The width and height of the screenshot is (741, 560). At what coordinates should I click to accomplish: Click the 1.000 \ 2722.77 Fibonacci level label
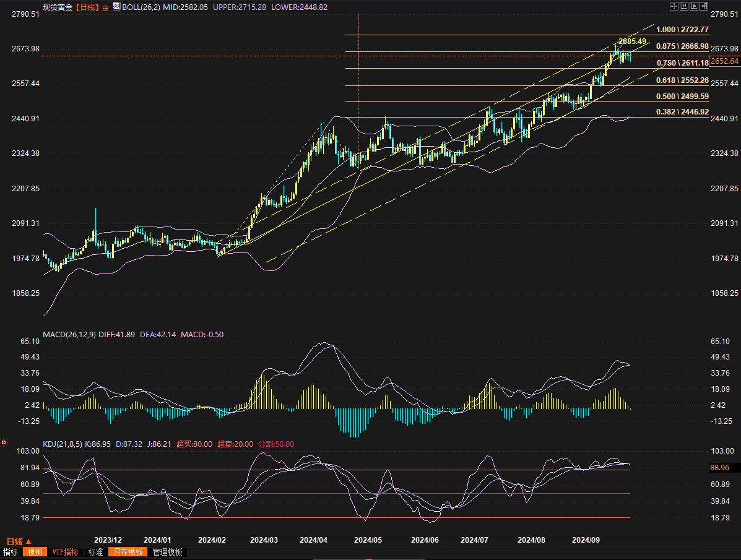[x=682, y=30]
